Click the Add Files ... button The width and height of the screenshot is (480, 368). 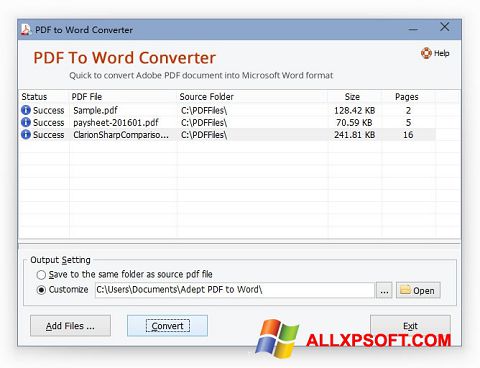click(x=70, y=326)
